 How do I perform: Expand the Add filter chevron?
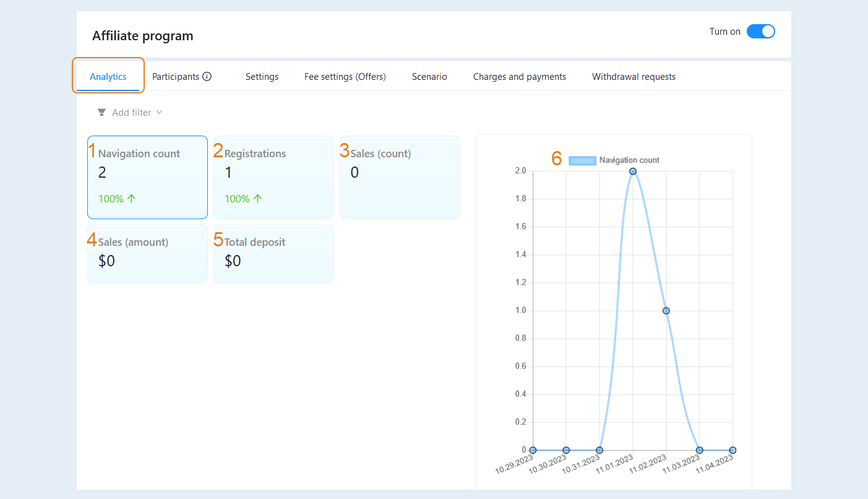pos(159,113)
